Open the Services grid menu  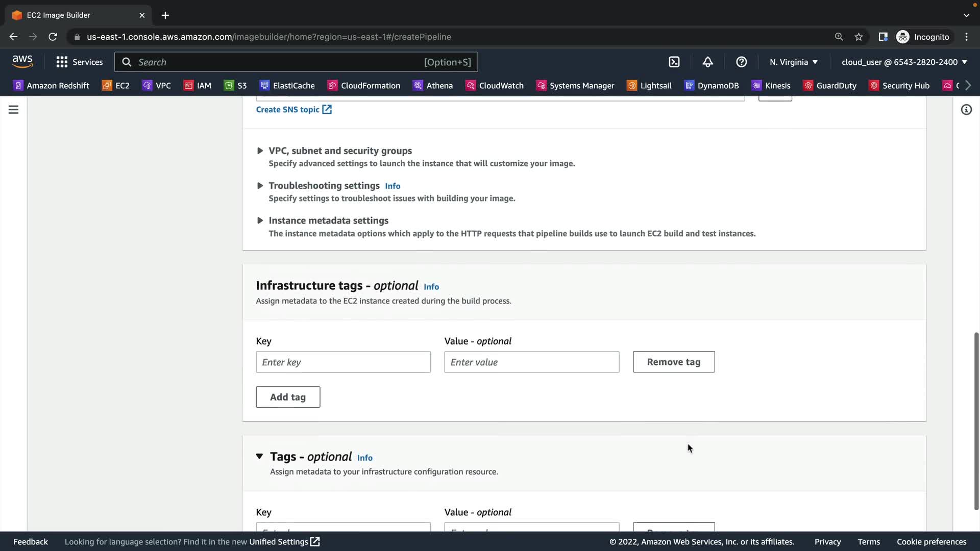(x=79, y=62)
